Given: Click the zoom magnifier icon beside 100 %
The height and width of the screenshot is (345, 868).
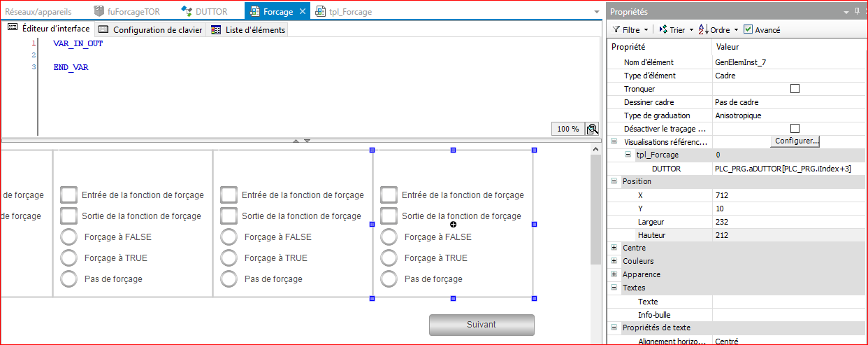Looking at the screenshot, I should pos(593,129).
